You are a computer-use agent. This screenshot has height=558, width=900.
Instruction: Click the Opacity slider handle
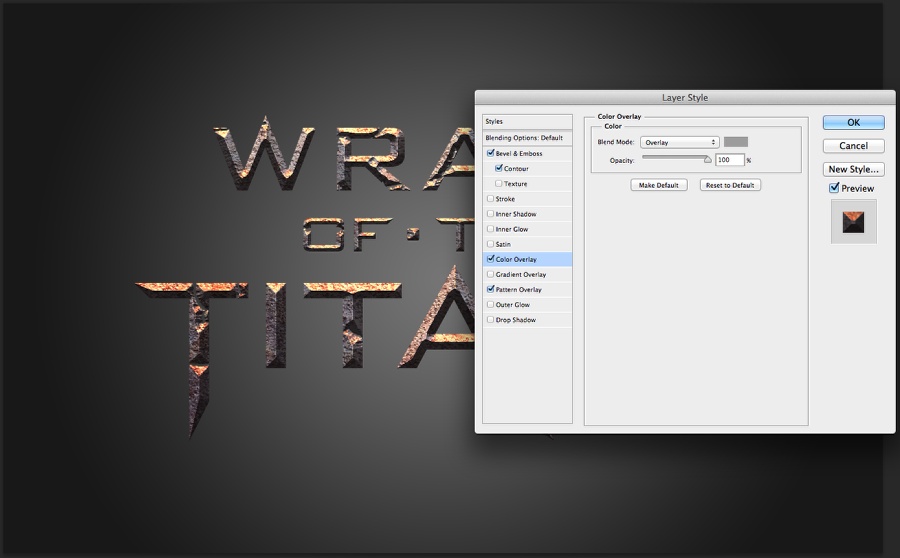point(708,160)
